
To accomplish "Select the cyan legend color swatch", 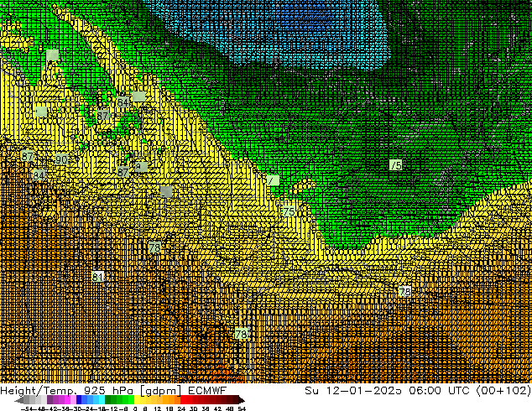I will pyautogui.click(x=102, y=399).
